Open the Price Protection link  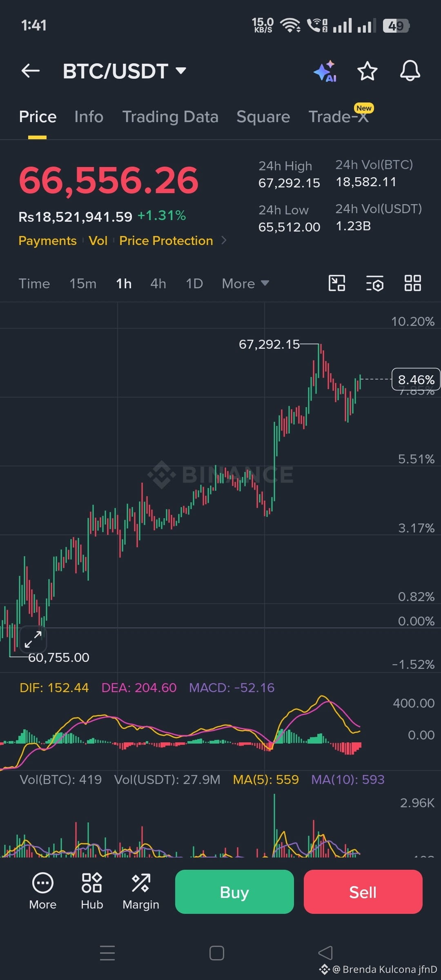coord(166,241)
